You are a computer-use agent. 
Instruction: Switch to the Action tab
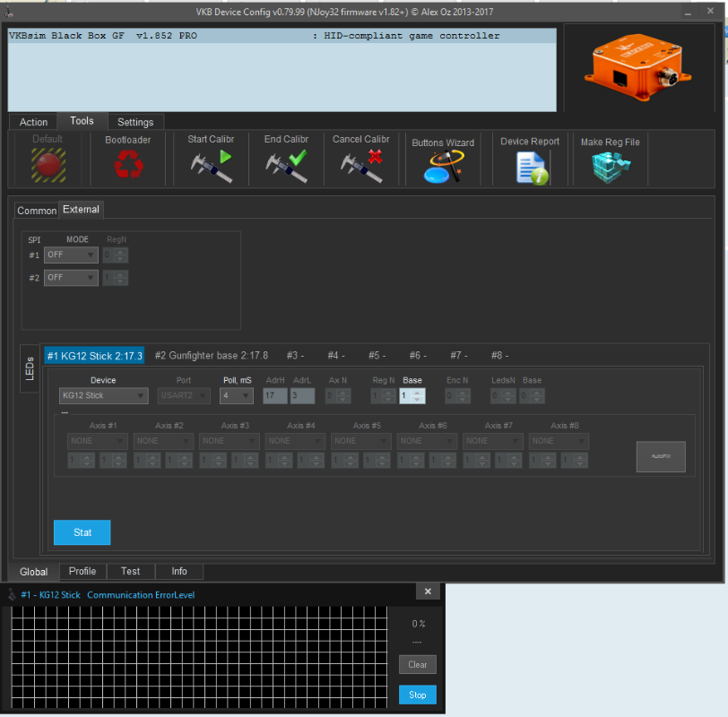(x=33, y=122)
